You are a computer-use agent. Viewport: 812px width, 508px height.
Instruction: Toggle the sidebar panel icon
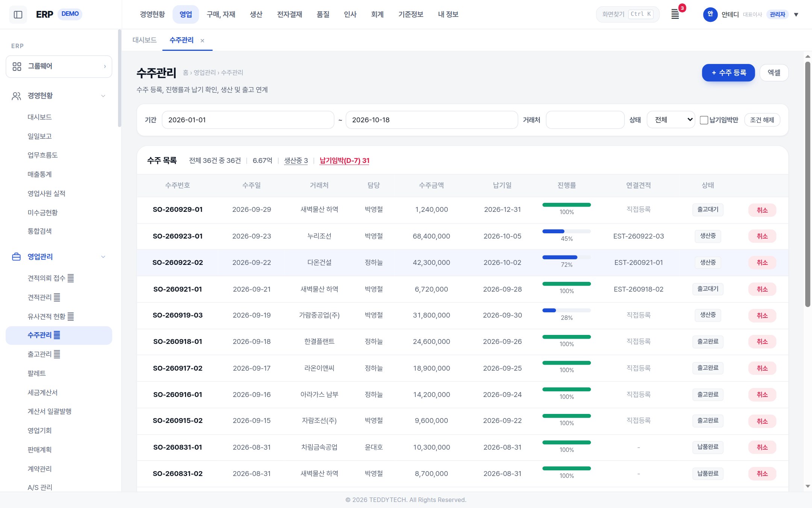18,15
